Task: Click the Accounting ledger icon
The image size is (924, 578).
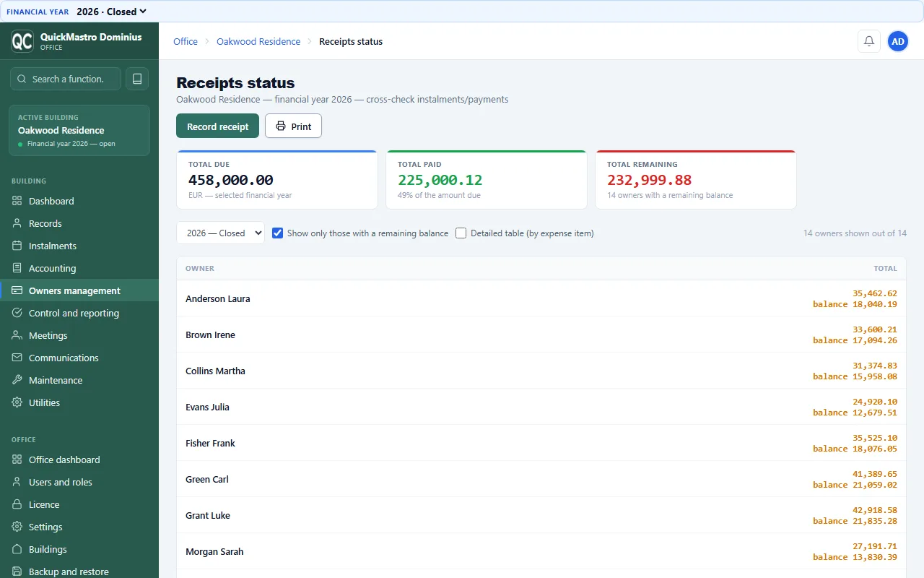Action: click(17, 268)
